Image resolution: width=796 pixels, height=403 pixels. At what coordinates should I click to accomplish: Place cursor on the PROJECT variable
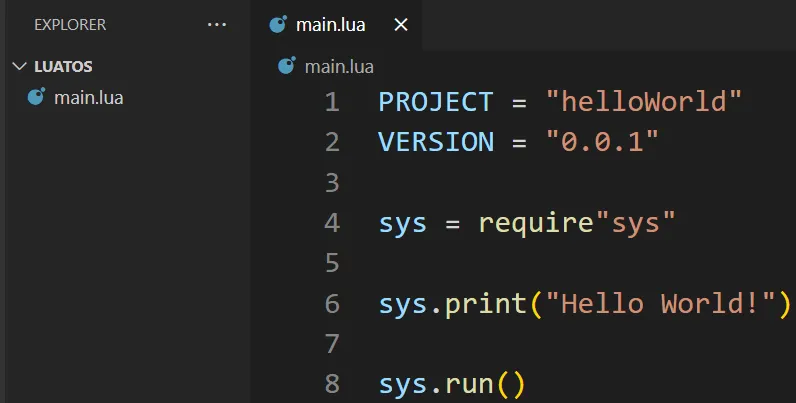[x=436, y=102]
